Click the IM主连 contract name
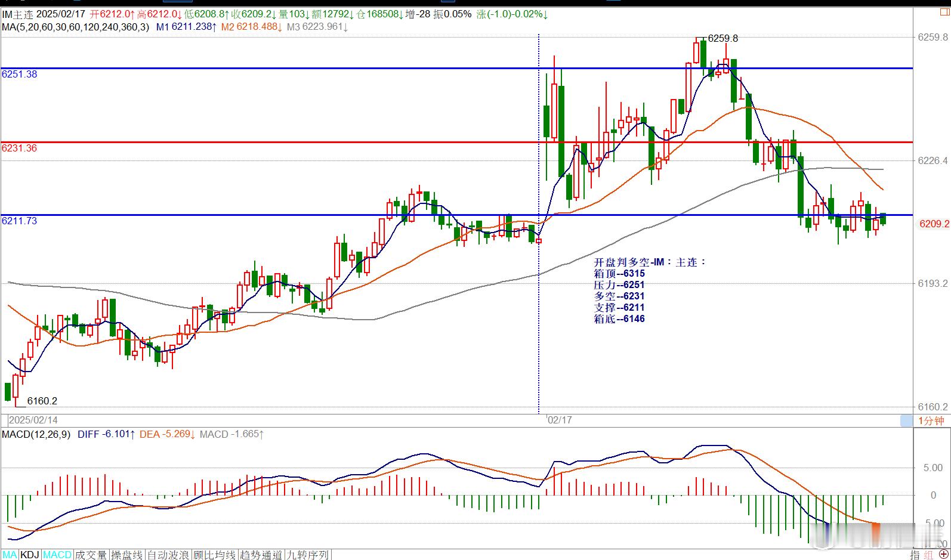This screenshot has width=951, height=560. tap(17, 14)
